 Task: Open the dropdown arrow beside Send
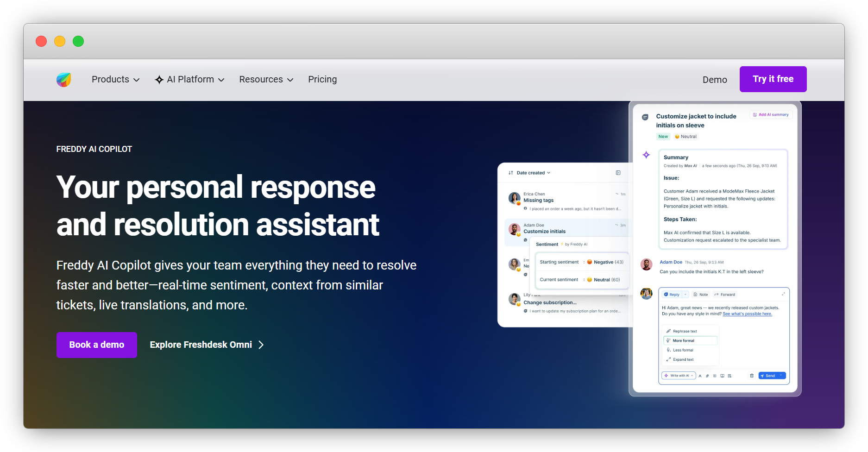[x=781, y=376]
